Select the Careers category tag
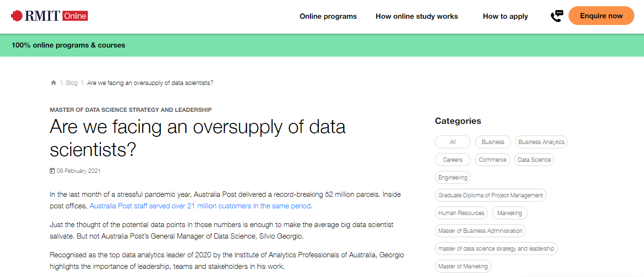644x277 pixels. [453, 160]
